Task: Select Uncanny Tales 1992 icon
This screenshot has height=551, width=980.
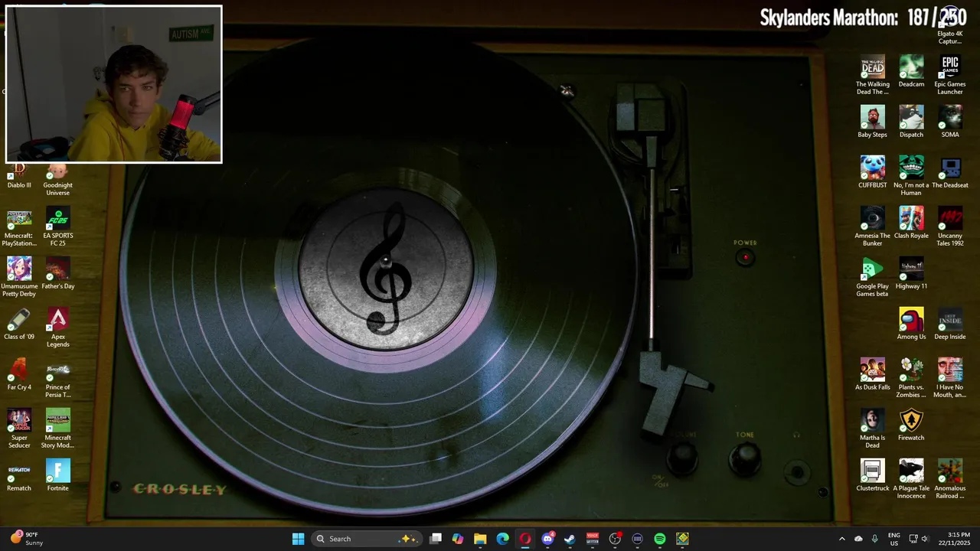Action: coord(950,227)
